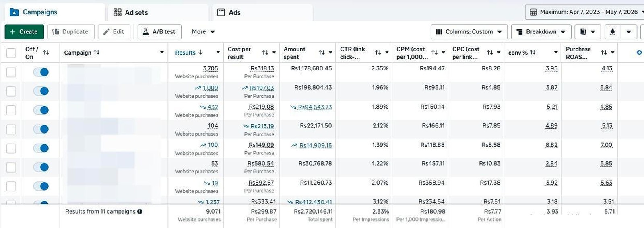Click the export download icon
The image size is (644, 228).
pos(613,32)
